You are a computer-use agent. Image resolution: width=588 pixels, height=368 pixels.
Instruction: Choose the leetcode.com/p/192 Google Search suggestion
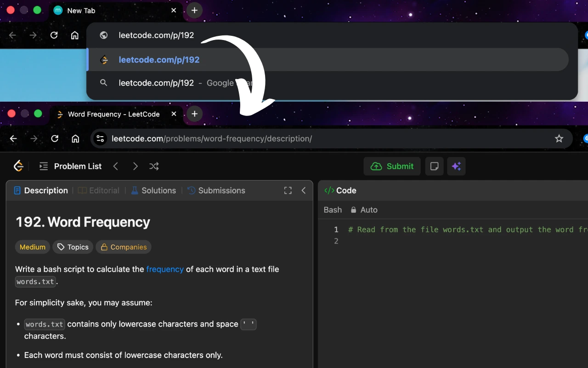click(x=328, y=83)
